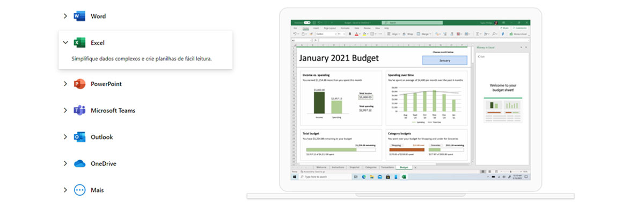Open the Formulas ribbon tab
The width and height of the screenshot is (644, 215).
coord(345,28)
